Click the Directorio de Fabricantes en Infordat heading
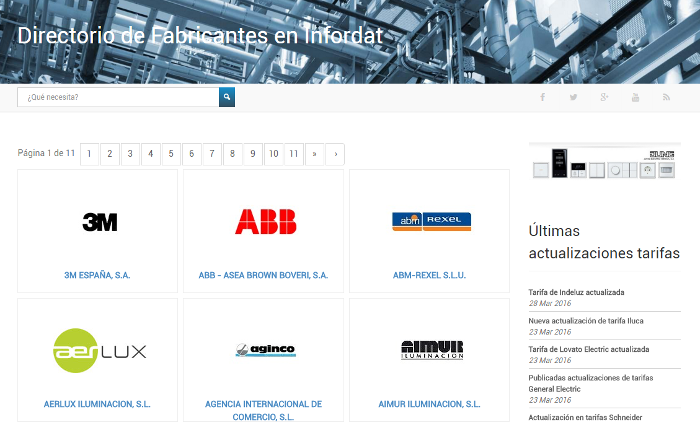This screenshot has width=700, height=425. tap(200, 35)
